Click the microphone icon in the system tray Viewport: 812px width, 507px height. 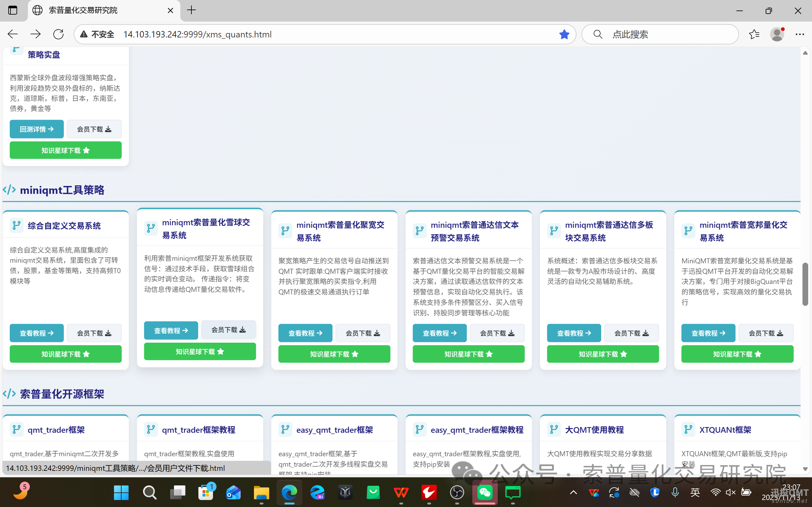(x=675, y=493)
